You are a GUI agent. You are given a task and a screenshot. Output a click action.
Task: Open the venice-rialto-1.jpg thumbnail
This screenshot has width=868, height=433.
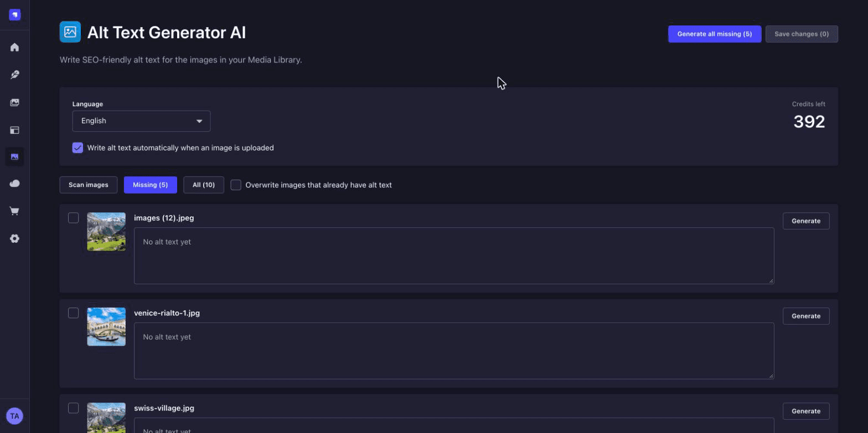106,327
